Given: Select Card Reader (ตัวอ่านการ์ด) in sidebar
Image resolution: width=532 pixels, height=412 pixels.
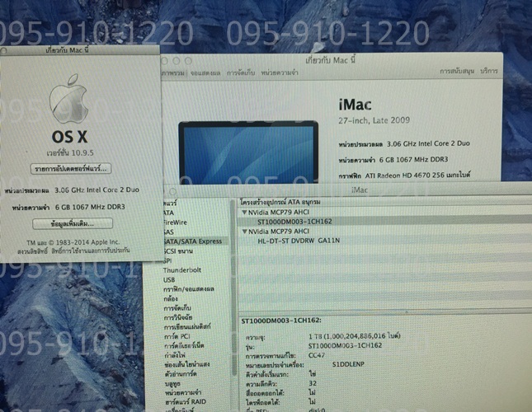Looking at the screenshot, I should pos(181,374).
